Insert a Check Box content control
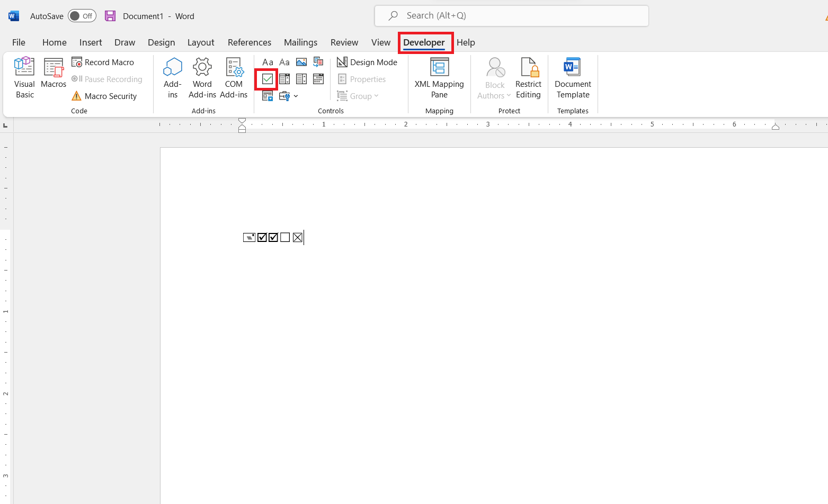The width and height of the screenshot is (828, 504). coord(268,79)
